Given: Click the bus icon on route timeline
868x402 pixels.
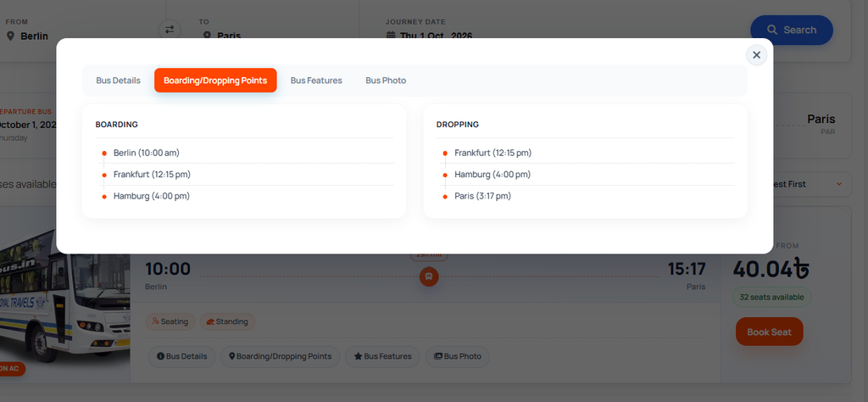Looking at the screenshot, I should point(428,276).
